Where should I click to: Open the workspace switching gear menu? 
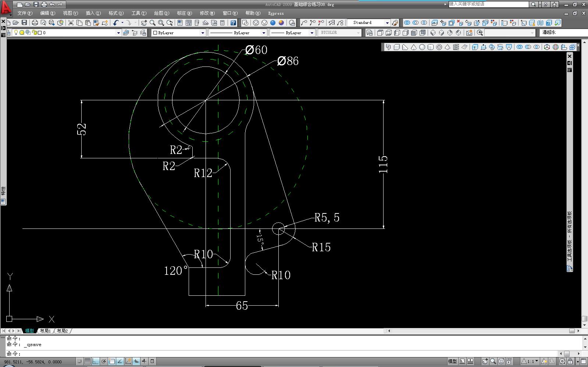point(562,361)
